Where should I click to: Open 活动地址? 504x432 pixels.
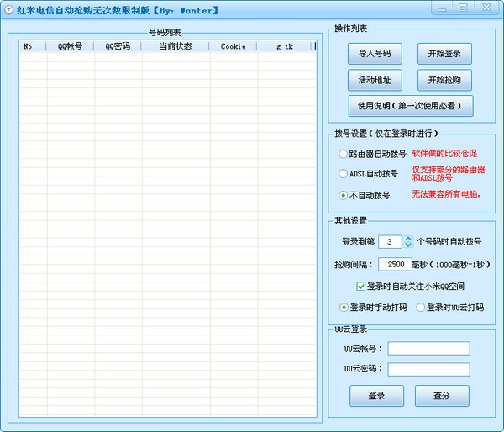point(375,80)
